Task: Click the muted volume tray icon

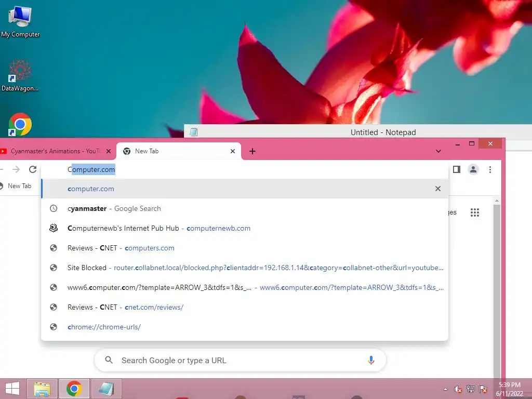Action: point(458,389)
